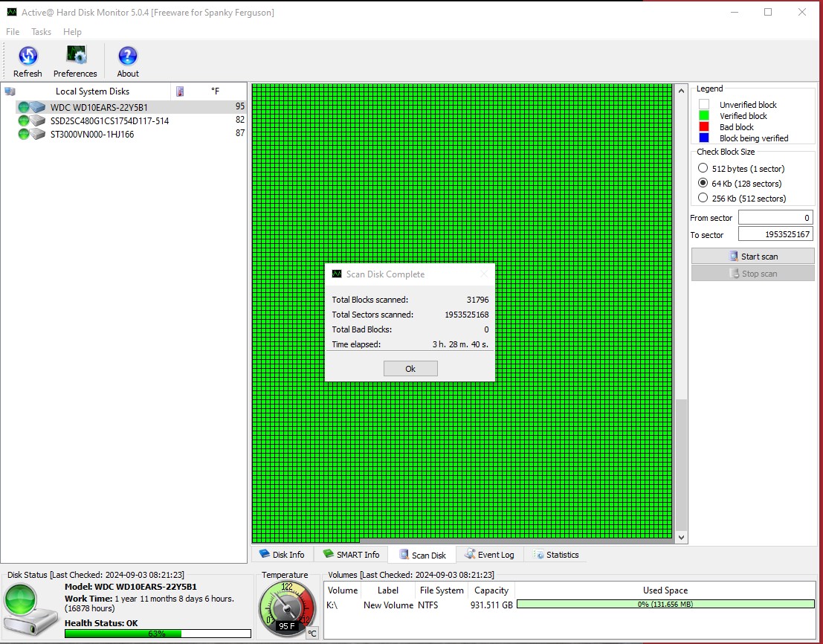Click the About question mark icon
This screenshot has width=823, height=644.
[128, 57]
